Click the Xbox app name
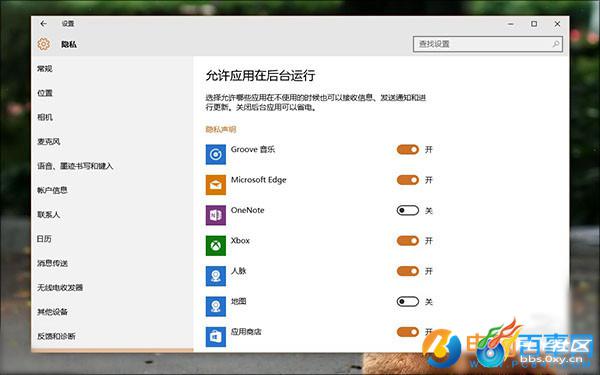600x375 pixels. 240,241
